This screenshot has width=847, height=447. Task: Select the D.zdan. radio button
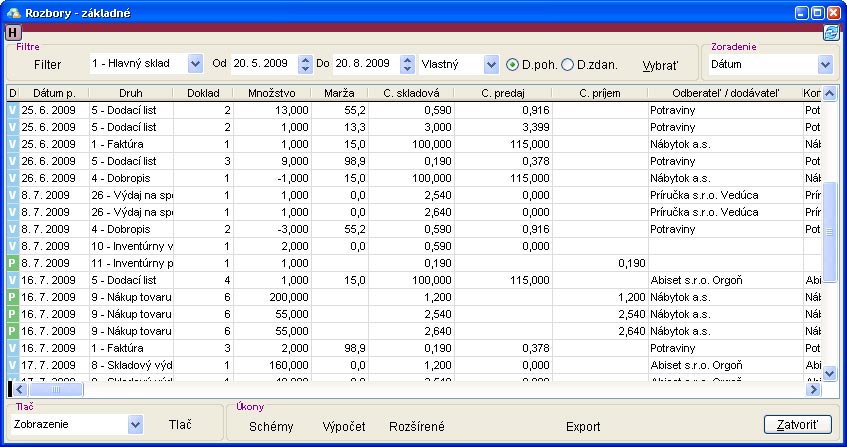[x=568, y=64]
